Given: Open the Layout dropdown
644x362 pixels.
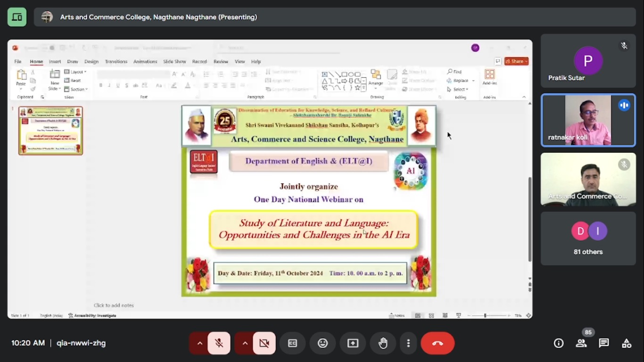Looking at the screenshot, I should click(x=75, y=72).
